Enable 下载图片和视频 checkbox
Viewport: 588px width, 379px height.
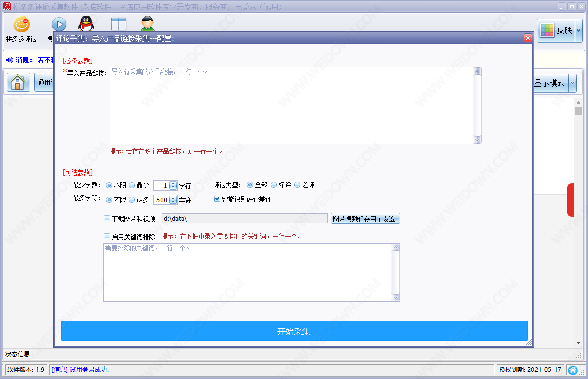point(107,218)
